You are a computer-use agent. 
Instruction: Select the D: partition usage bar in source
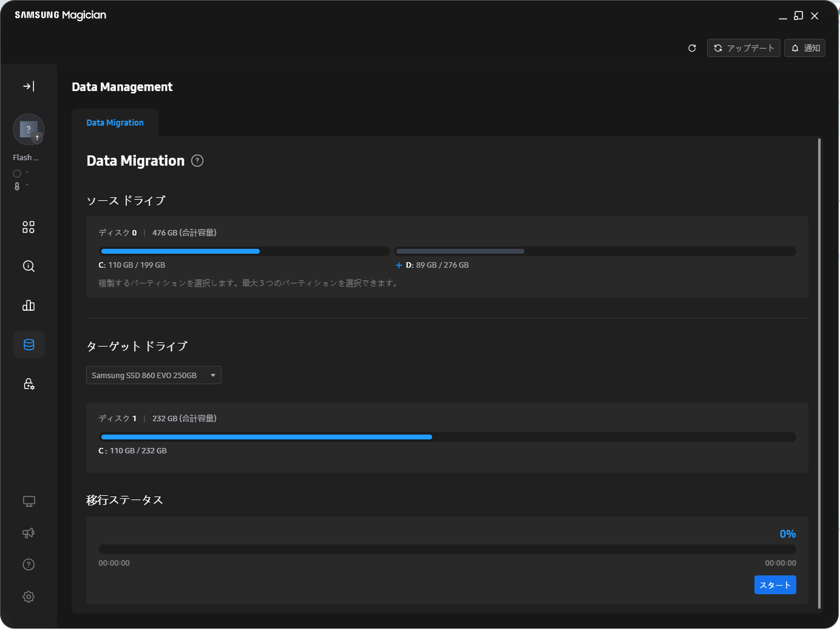(595, 251)
